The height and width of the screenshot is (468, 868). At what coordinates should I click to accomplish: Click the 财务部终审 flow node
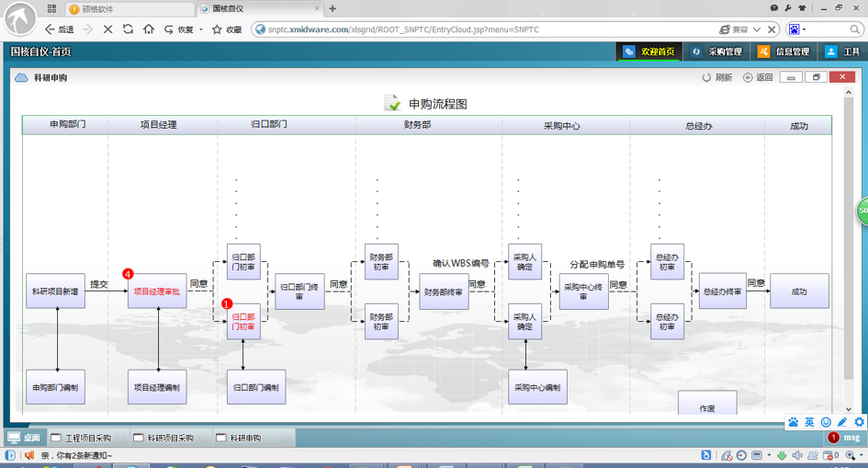coord(444,291)
